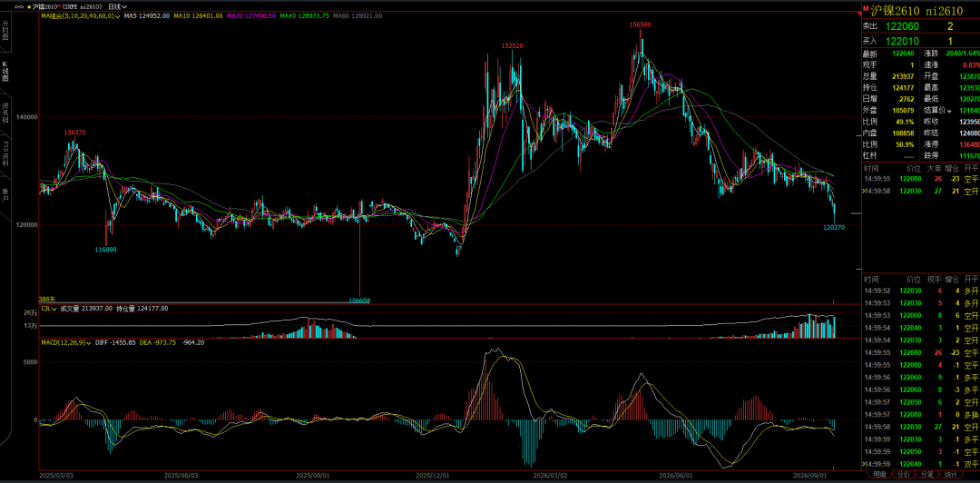Click the red M icon beside 沪镍2610 title
Viewport: 980px width, 483px height.
coord(866,9)
